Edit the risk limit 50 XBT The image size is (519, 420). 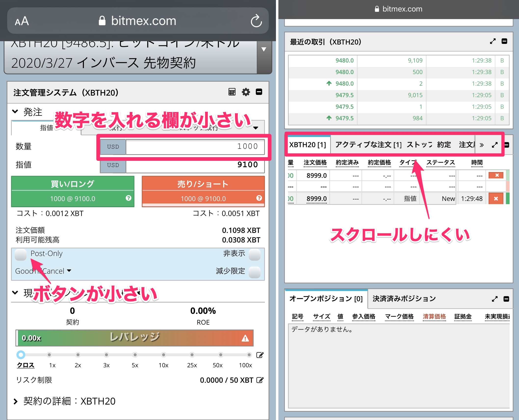tap(260, 380)
